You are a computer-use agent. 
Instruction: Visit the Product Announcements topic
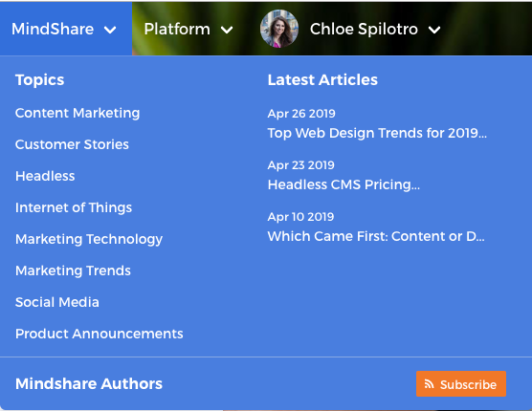(100, 334)
